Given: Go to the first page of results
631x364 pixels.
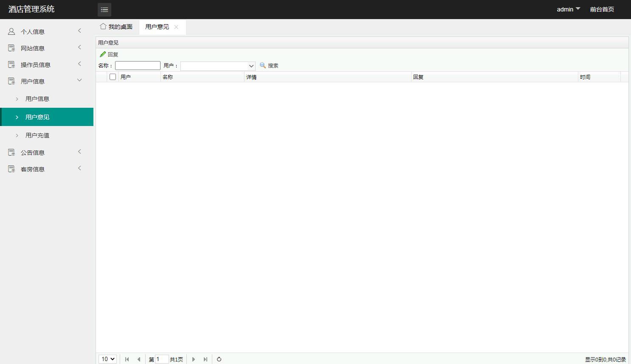Looking at the screenshot, I should [127, 359].
